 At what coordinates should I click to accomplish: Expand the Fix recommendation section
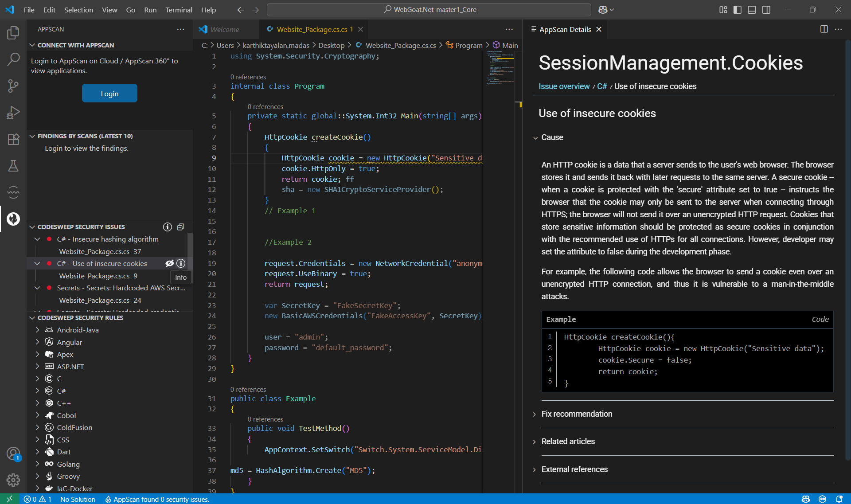click(x=577, y=414)
